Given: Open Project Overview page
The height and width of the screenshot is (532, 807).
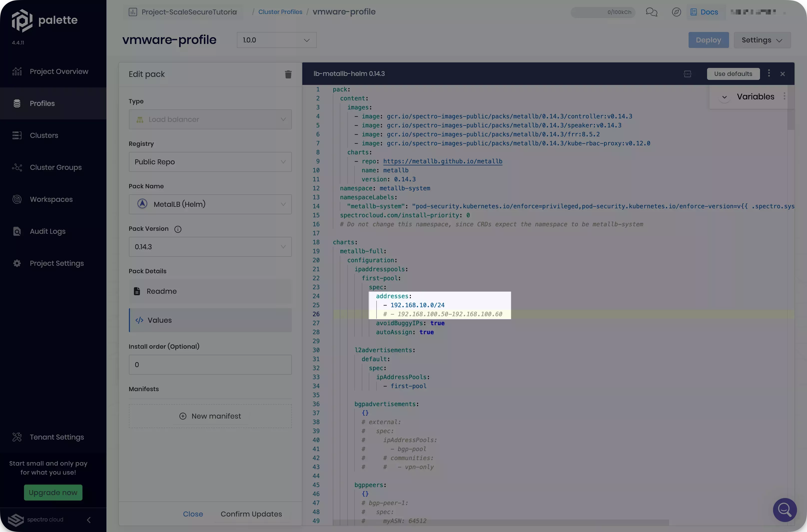Looking at the screenshot, I should click(x=53, y=72).
